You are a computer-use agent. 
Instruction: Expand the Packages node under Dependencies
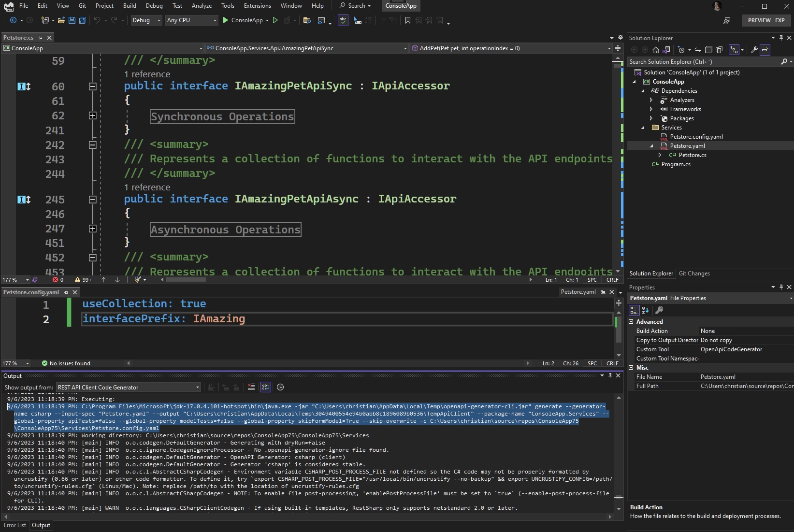tap(652, 118)
